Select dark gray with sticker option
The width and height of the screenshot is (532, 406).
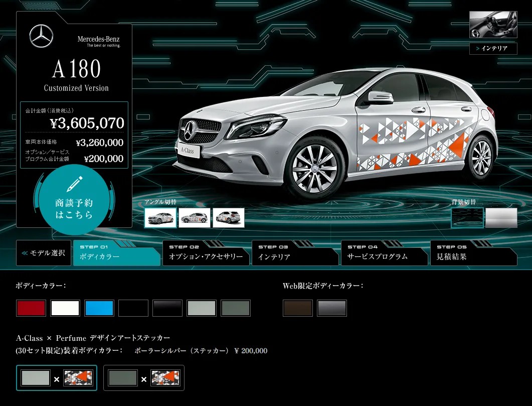click(144, 378)
